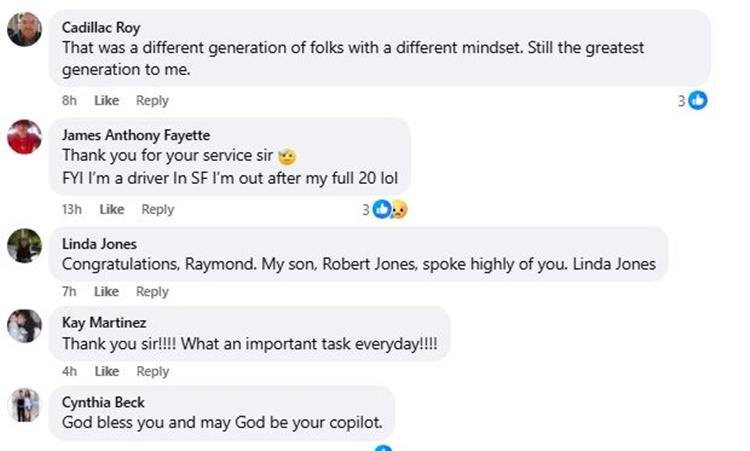The image size is (750, 451).
Task: Click Linda Jones's avatar thumbnail
Action: point(24,245)
